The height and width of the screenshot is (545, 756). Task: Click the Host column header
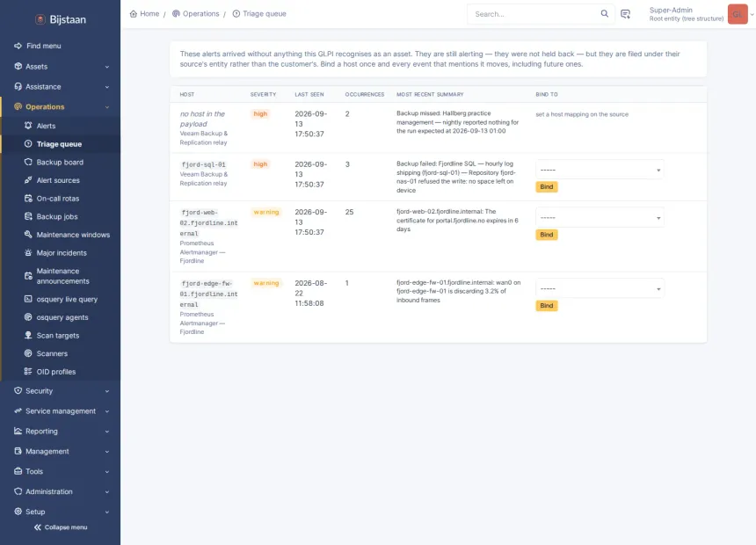click(187, 95)
